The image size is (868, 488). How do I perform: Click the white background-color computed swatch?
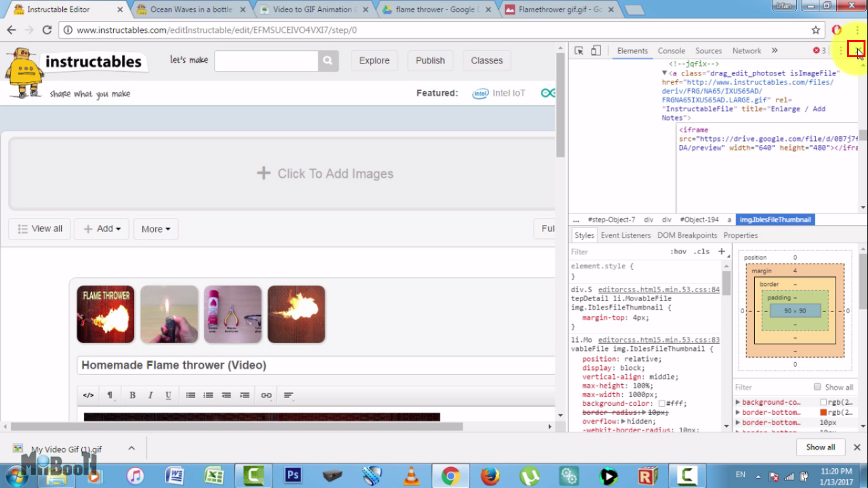point(823,402)
